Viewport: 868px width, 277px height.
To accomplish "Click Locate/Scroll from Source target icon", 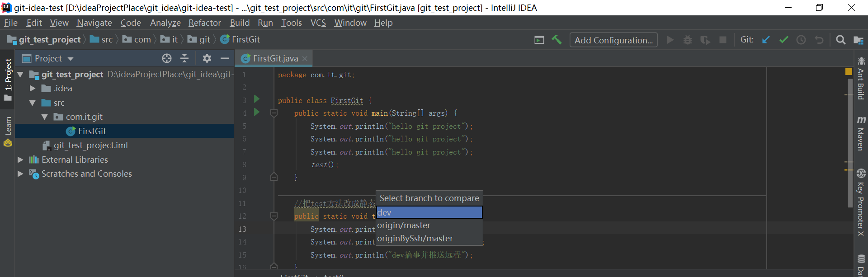I will [x=167, y=58].
